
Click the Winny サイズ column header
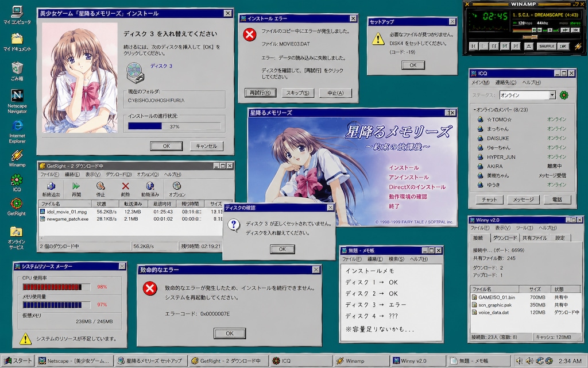tap(535, 289)
